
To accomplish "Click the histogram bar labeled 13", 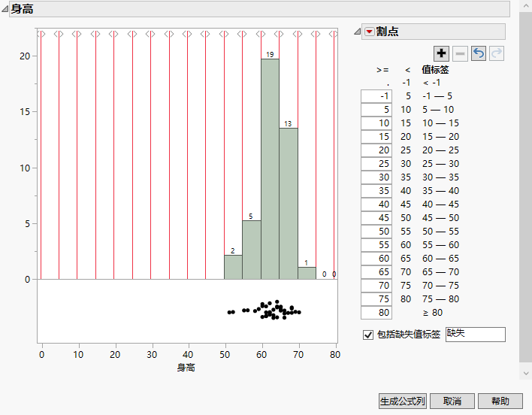I will 289,204.
